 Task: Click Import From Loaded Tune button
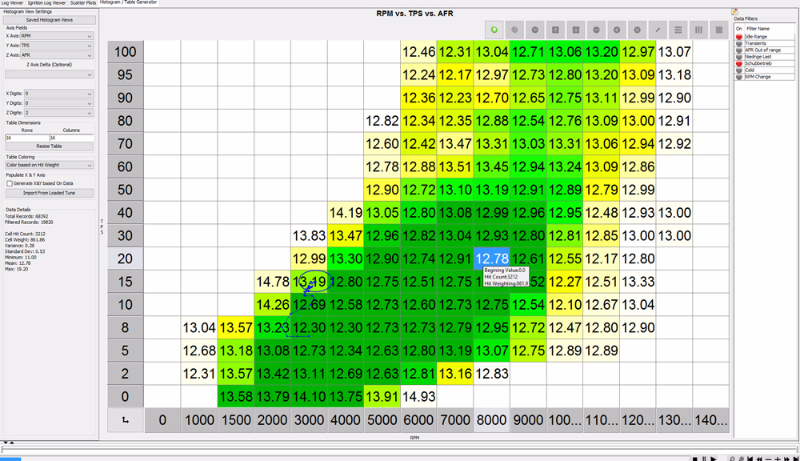coord(49,193)
